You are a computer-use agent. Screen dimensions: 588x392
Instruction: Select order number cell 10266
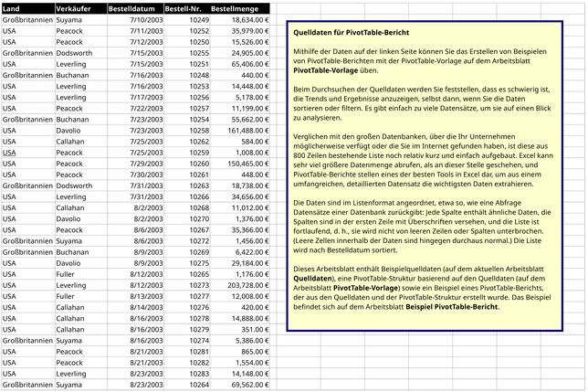tap(187, 197)
